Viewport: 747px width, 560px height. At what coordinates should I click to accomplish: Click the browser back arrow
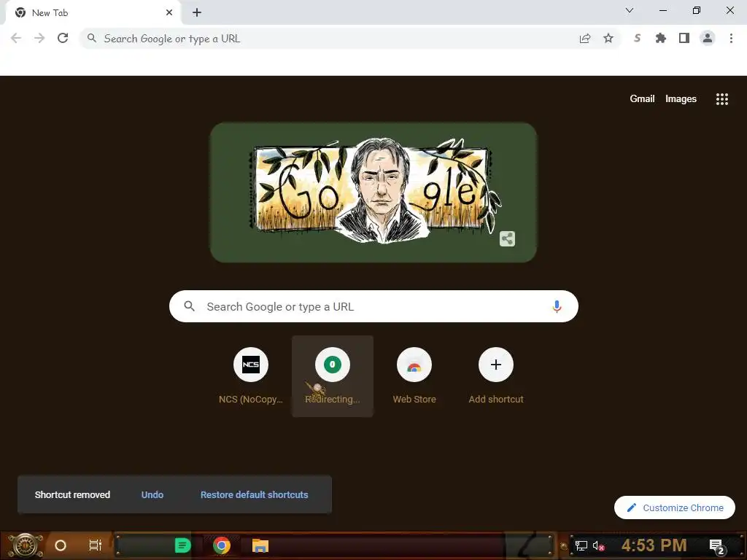(16, 38)
